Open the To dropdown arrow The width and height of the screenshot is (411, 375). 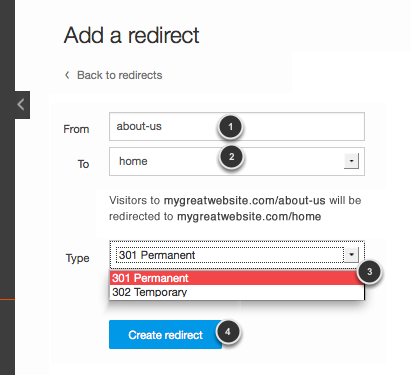coord(351,161)
